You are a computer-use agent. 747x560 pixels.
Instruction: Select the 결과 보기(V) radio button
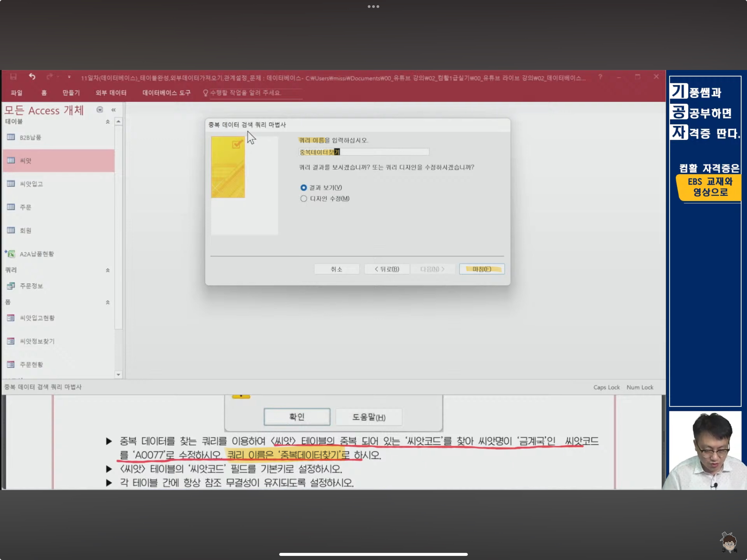304,188
